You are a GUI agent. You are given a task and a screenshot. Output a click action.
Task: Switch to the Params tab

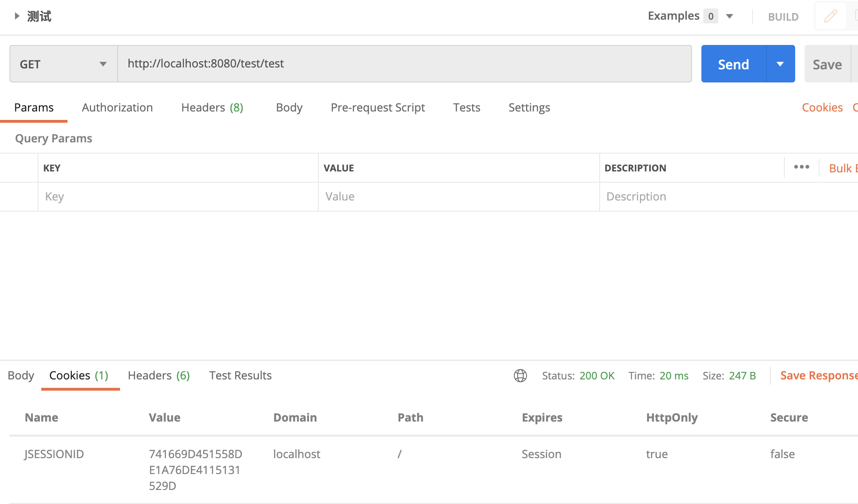pyautogui.click(x=34, y=108)
